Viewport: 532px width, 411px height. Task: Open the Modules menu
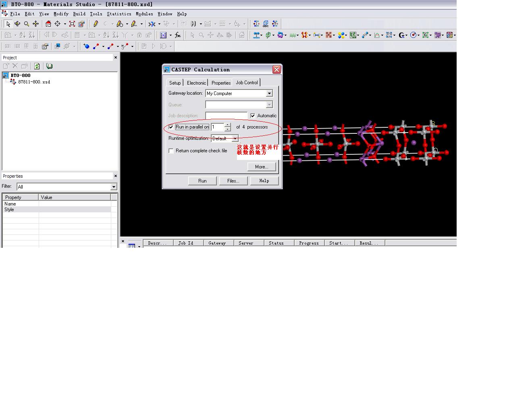144,14
